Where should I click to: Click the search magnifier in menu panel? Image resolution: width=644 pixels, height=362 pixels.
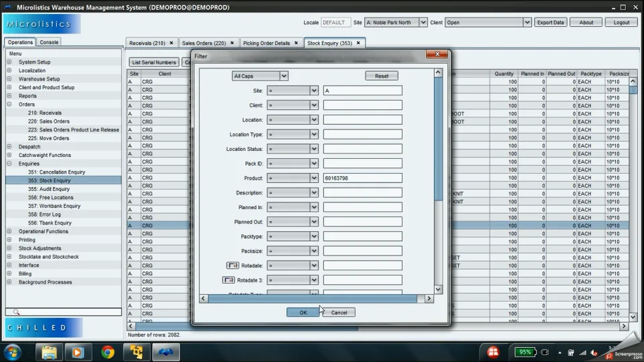click(x=16, y=312)
